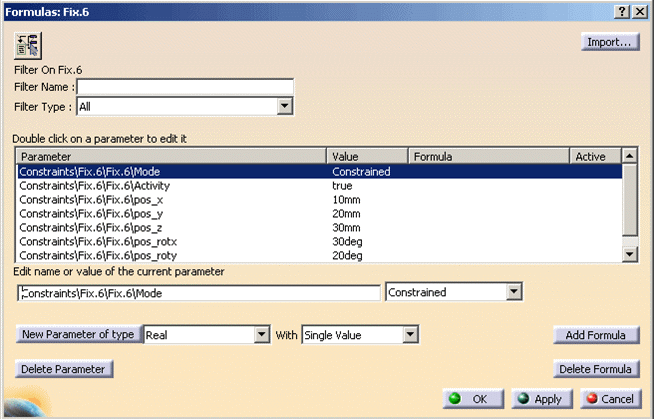Image resolution: width=654 pixels, height=419 pixels.
Task: Open the Filter Type dropdown
Action: click(x=284, y=106)
